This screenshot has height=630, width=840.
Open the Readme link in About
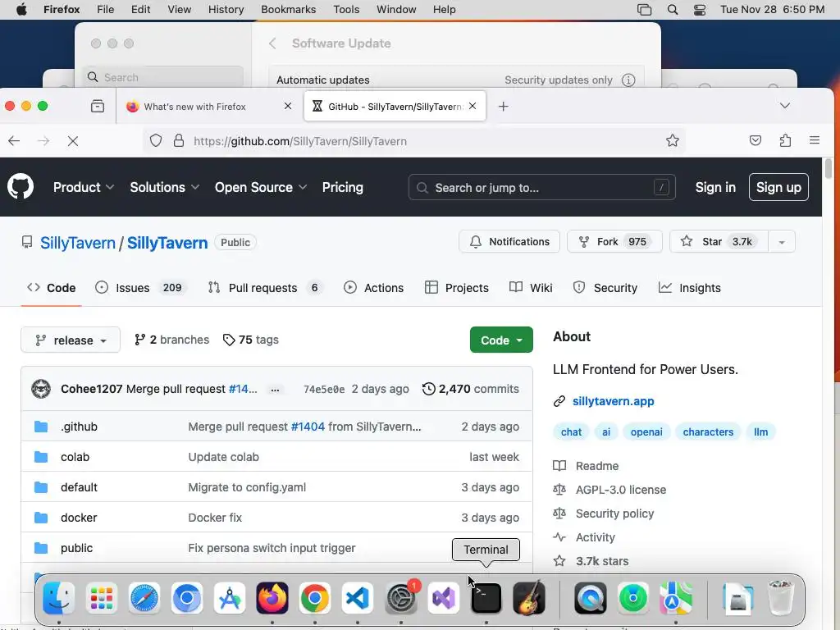pyautogui.click(x=597, y=466)
